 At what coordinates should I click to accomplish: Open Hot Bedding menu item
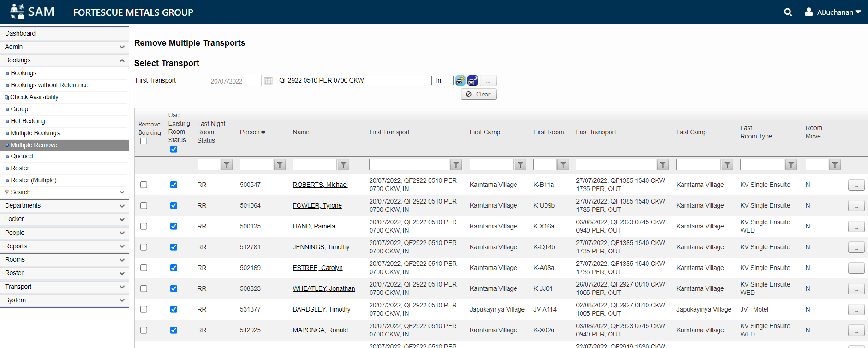click(x=28, y=121)
